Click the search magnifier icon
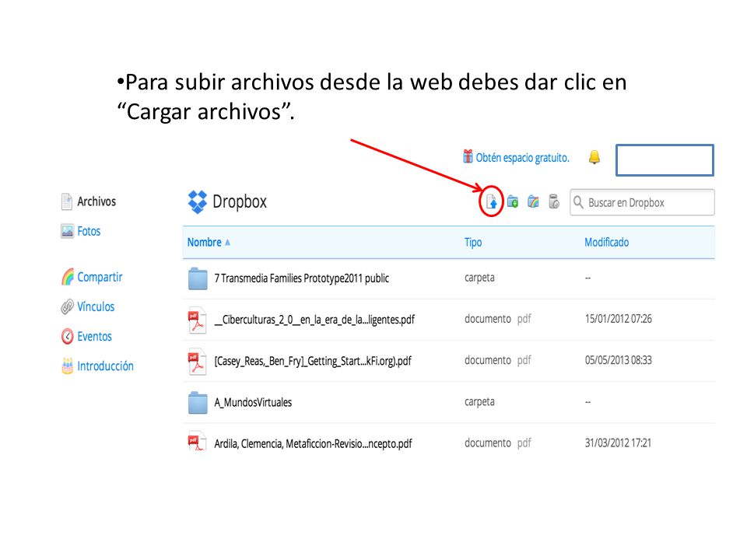 [x=578, y=202]
